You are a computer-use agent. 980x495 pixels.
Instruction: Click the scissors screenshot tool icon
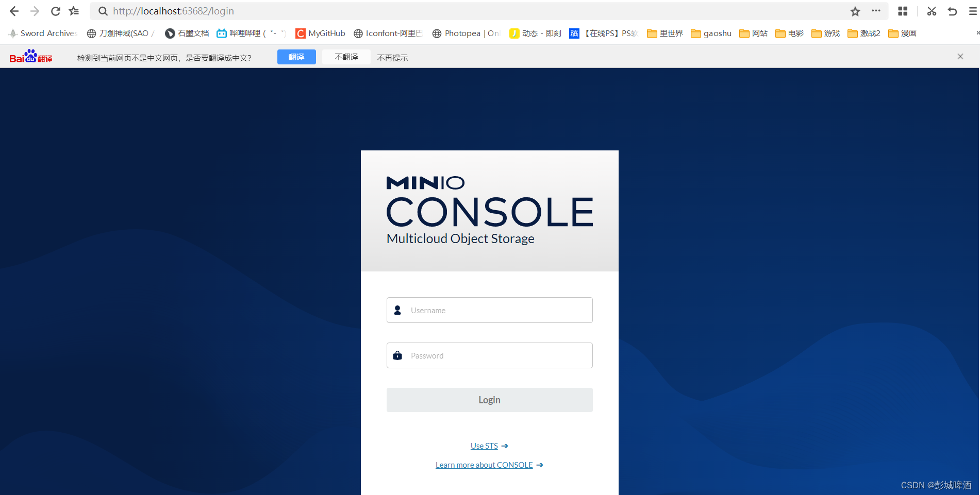pos(932,11)
